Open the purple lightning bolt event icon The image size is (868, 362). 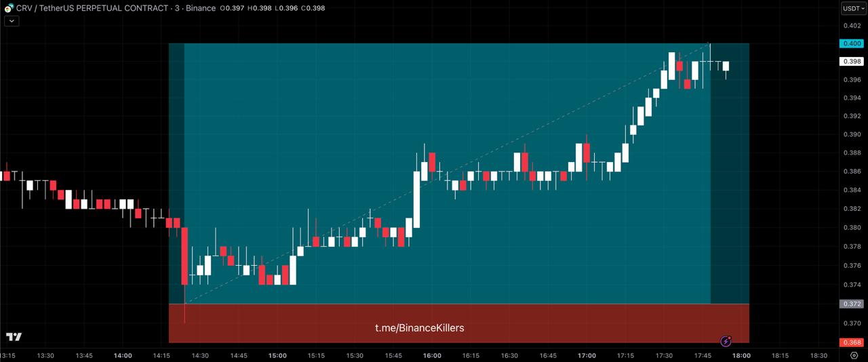pyautogui.click(x=726, y=342)
